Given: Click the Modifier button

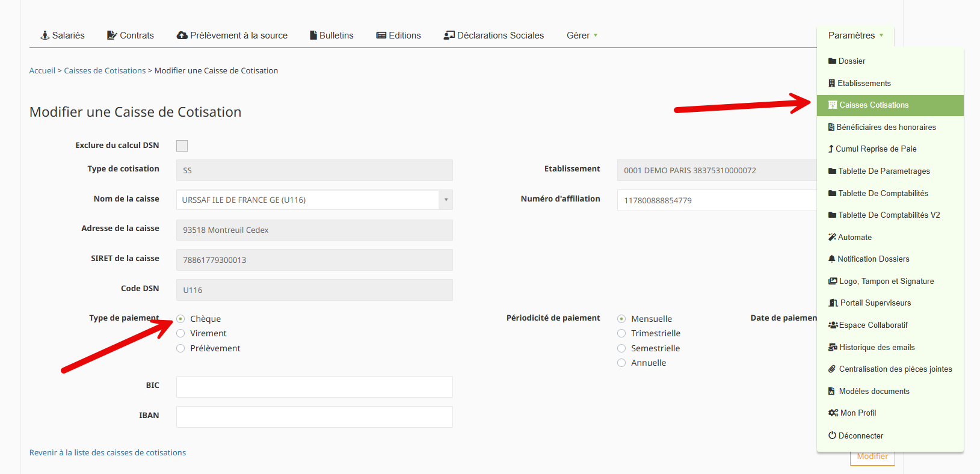Looking at the screenshot, I should click(872, 457).
